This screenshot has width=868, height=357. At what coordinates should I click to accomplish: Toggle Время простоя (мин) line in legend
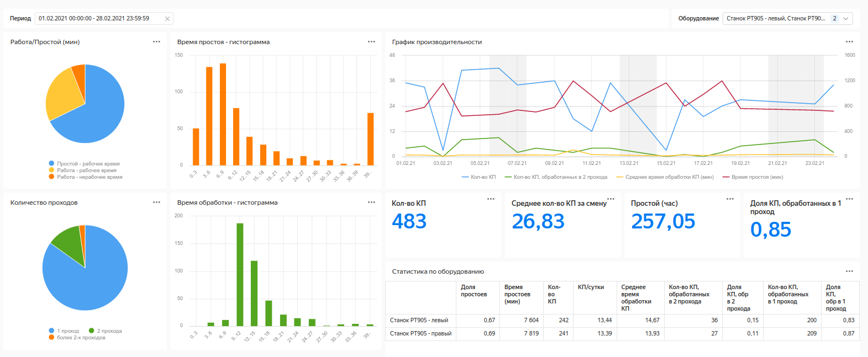[x=753, y=177]
